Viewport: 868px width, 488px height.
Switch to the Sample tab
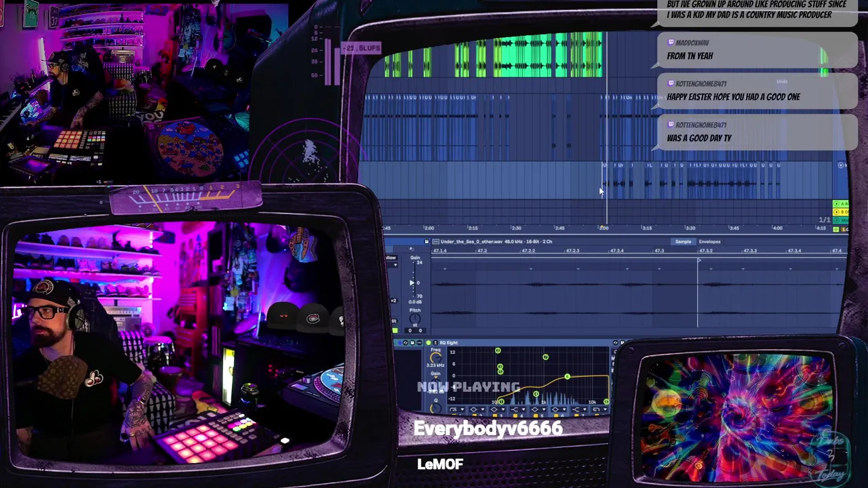683,241
